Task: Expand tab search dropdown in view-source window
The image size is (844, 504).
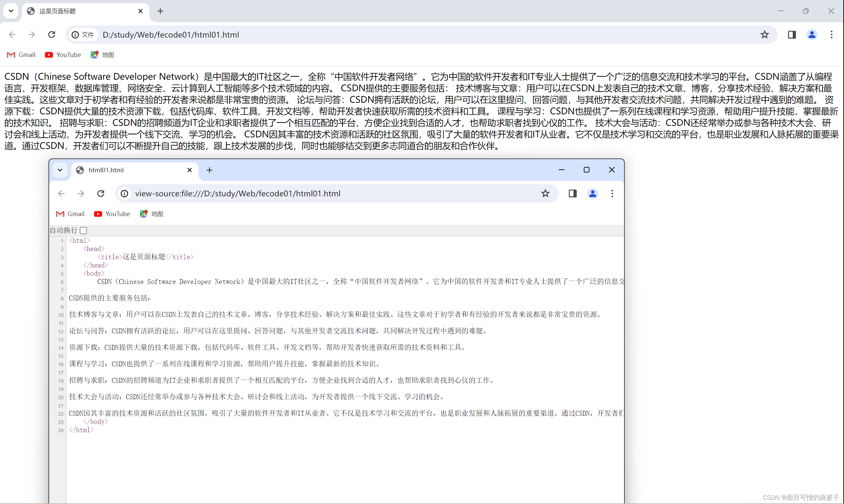Action: coord(60,170)
